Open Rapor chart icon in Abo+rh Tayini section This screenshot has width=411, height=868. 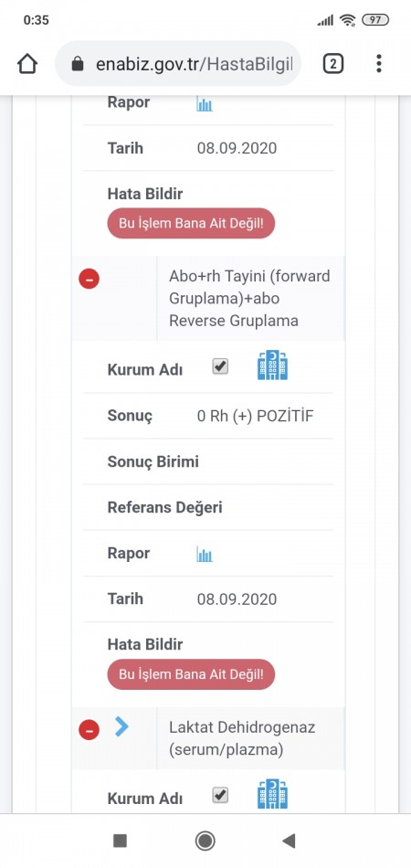(x=205, y=554)
